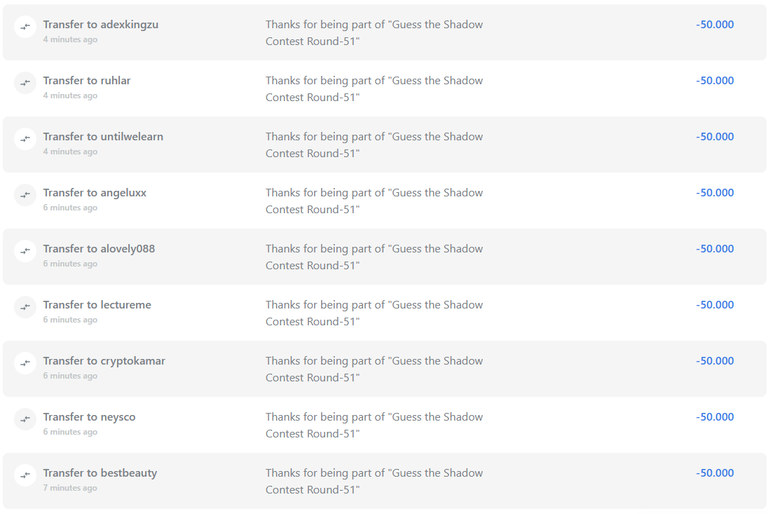
Task: Open the adexkingzu account link
Action: [129, 24]
